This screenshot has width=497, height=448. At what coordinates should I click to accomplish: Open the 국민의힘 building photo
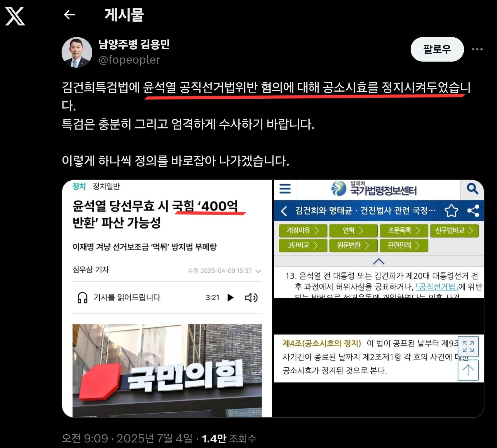[167, 370]
